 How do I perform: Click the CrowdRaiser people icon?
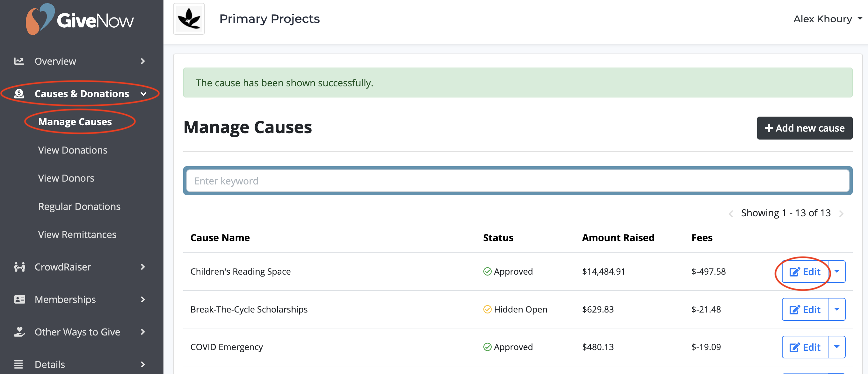[19, 267]
